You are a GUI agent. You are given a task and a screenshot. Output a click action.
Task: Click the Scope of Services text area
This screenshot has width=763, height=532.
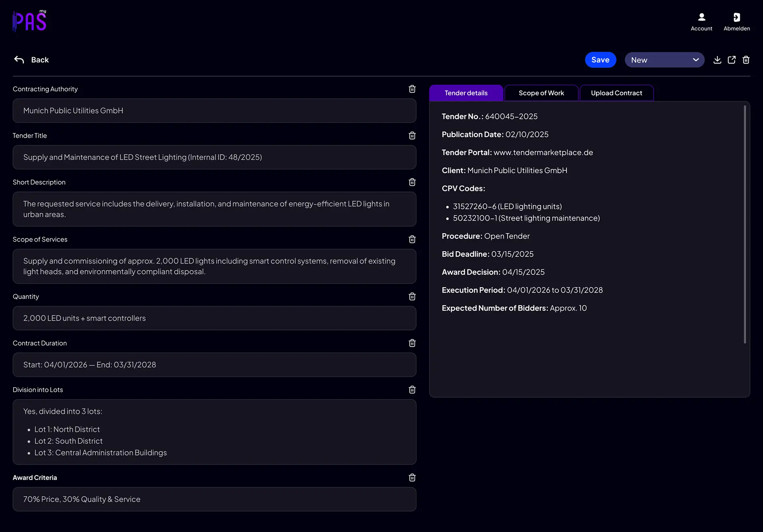coord(215,266)
